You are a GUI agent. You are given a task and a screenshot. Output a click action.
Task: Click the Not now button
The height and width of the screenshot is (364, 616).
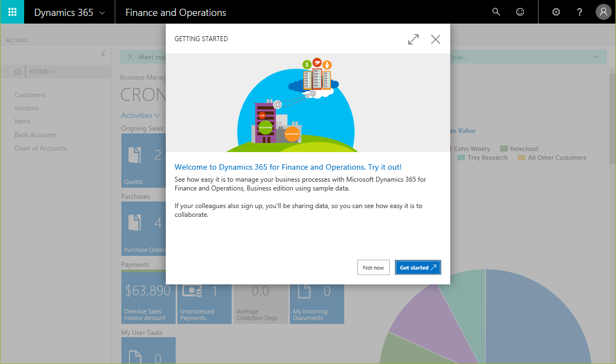click(x=373, y=267)
